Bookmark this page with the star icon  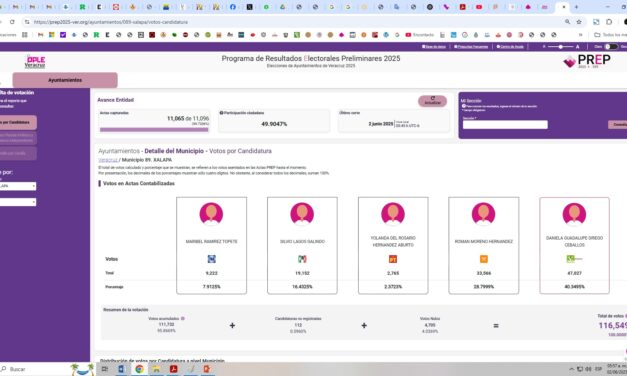(x=579, y=22)
